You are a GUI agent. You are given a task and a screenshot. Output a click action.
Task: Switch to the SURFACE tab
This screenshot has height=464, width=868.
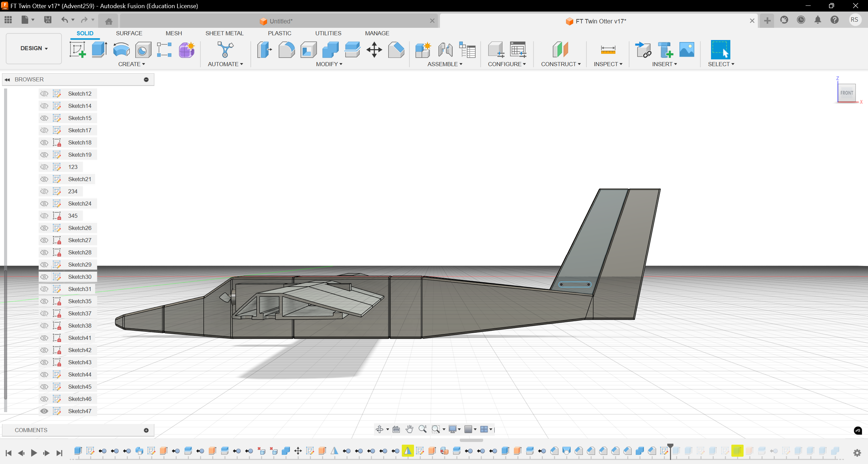pos(129,33)
